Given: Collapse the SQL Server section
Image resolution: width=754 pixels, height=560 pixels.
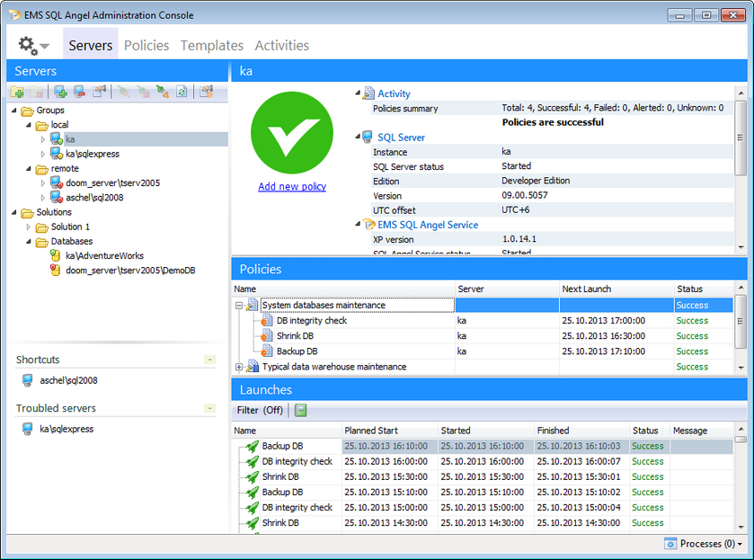Looking at the screenshot, I should [358, 137].
